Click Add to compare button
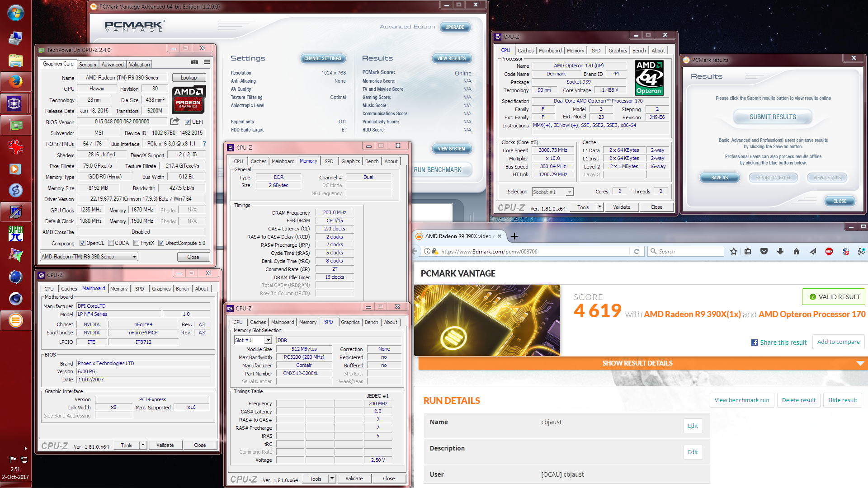Viewport: 868px width, 488px height. point(838,342)
